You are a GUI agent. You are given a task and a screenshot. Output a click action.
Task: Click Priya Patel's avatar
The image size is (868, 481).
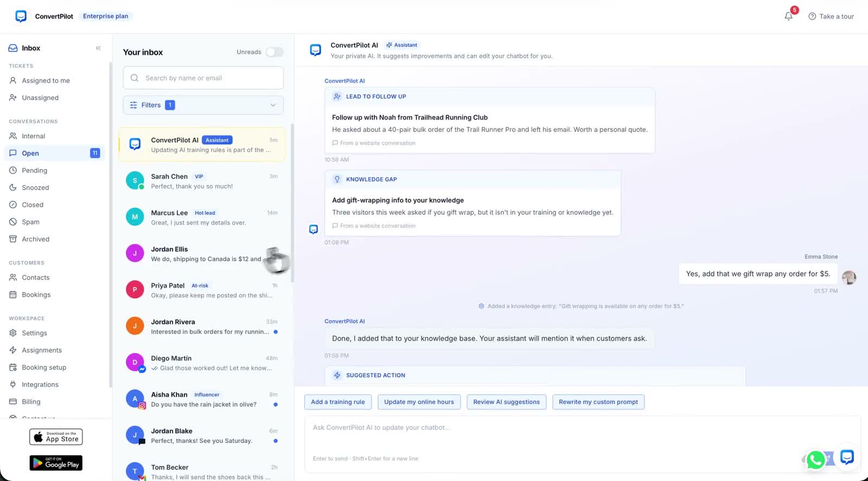pos(135,290)
